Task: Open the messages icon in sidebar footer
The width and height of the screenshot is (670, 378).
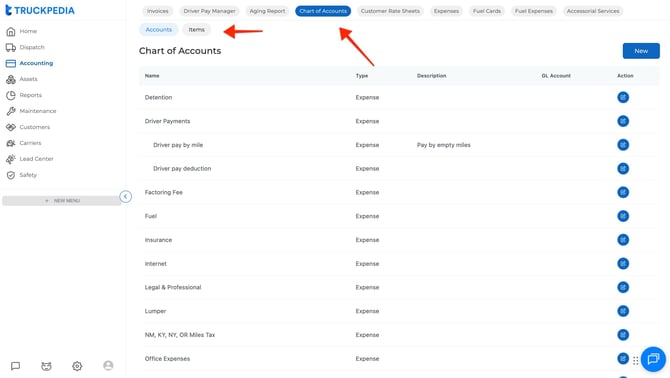Action: click(x=15, y=366)
